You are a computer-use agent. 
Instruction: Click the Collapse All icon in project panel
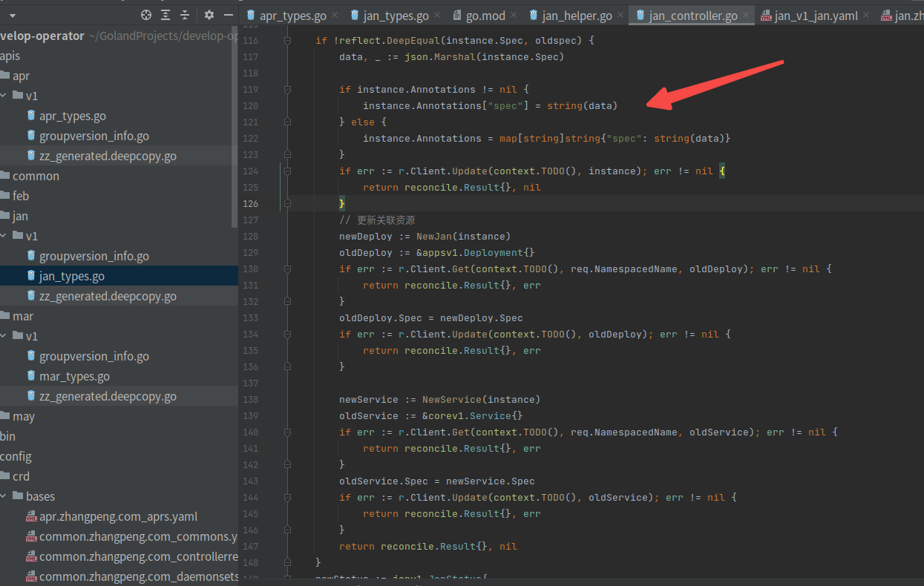(x=185, y=15)
